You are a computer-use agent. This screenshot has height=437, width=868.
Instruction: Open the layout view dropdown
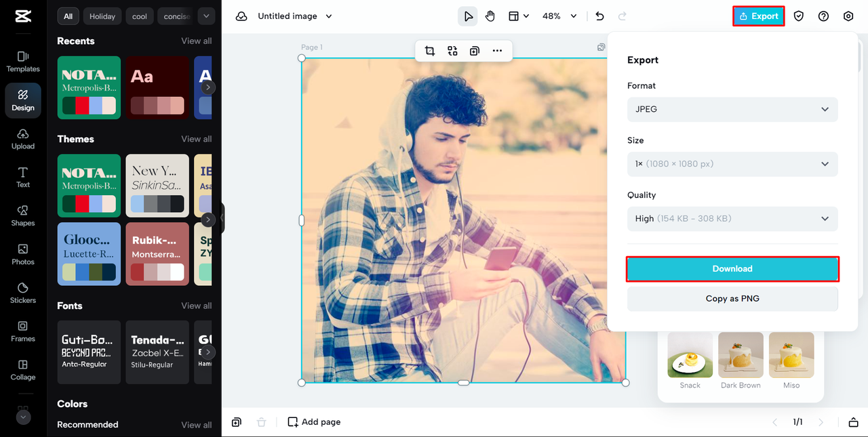(x=519, y=16)
